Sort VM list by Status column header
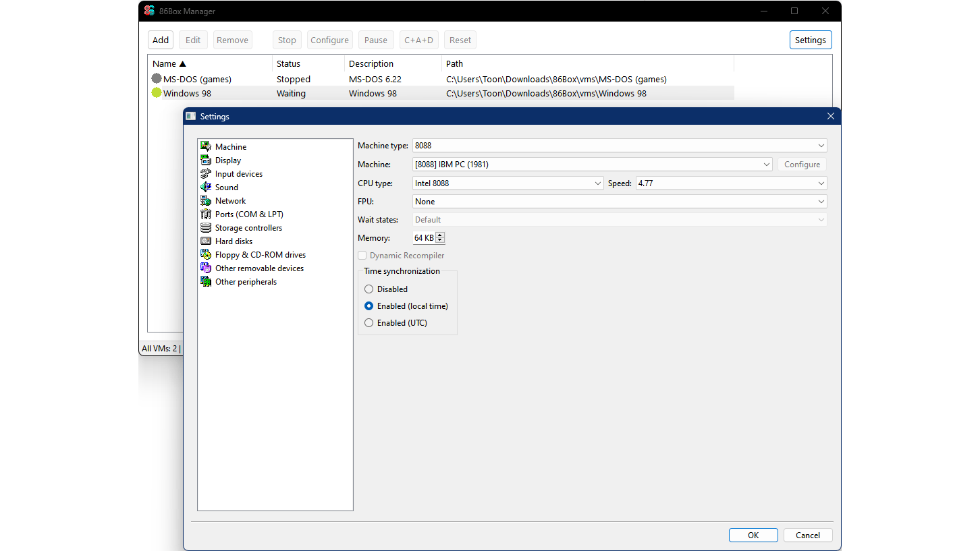 (x=308, y=63)
